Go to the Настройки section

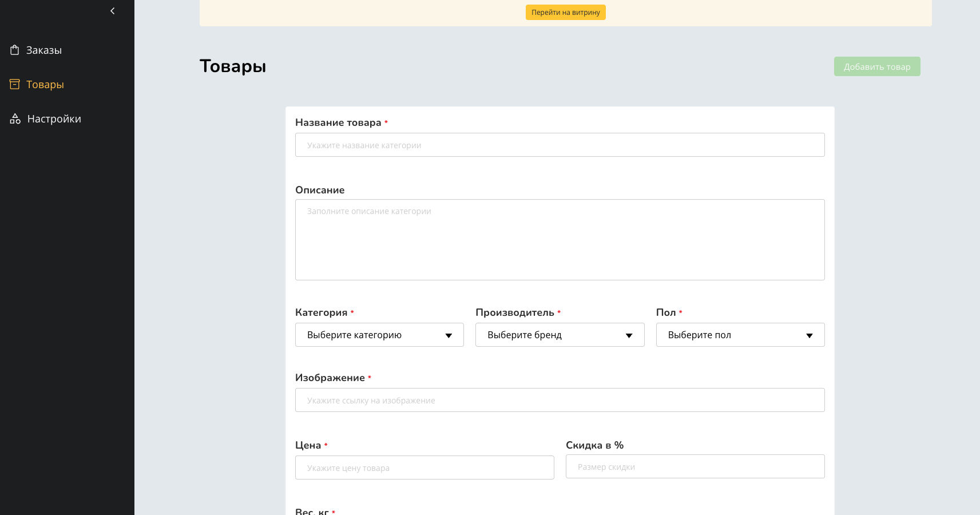click(54, 119)
